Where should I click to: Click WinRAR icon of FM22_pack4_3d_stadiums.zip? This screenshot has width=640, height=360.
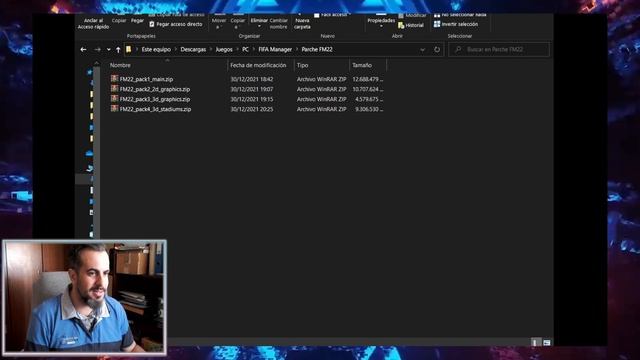tap(114, 109)
